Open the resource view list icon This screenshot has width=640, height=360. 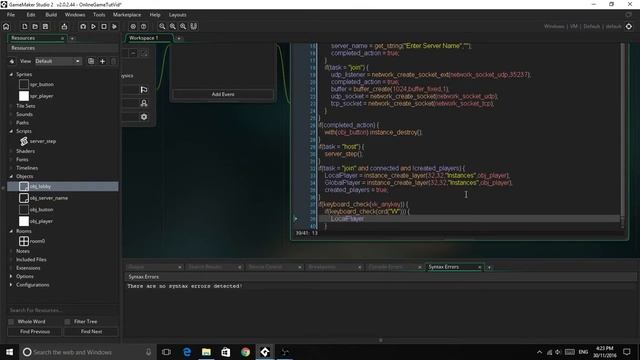tap(91, 61)
